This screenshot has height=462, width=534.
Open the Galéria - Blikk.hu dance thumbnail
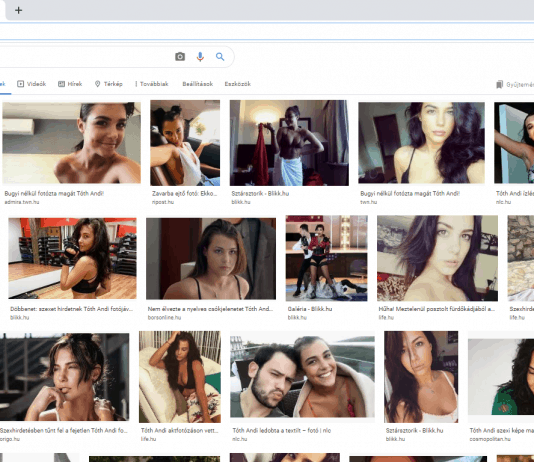(x=326, y=258)
